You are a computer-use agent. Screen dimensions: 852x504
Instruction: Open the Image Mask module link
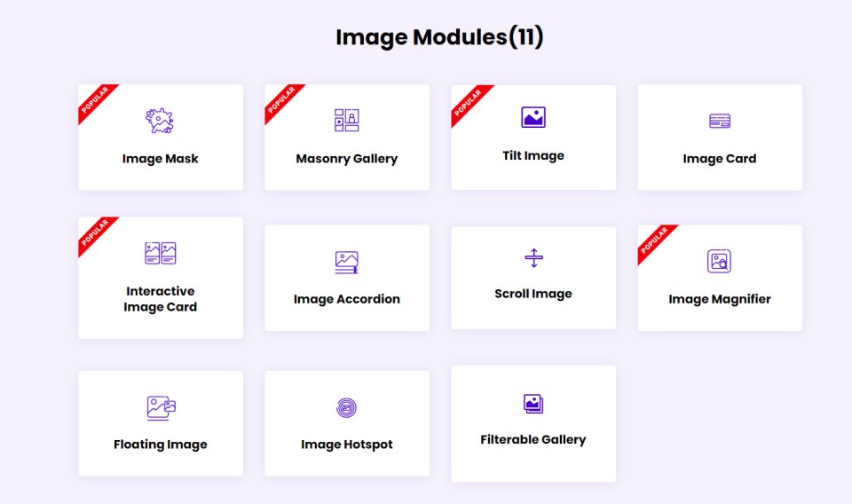(161, 159)
